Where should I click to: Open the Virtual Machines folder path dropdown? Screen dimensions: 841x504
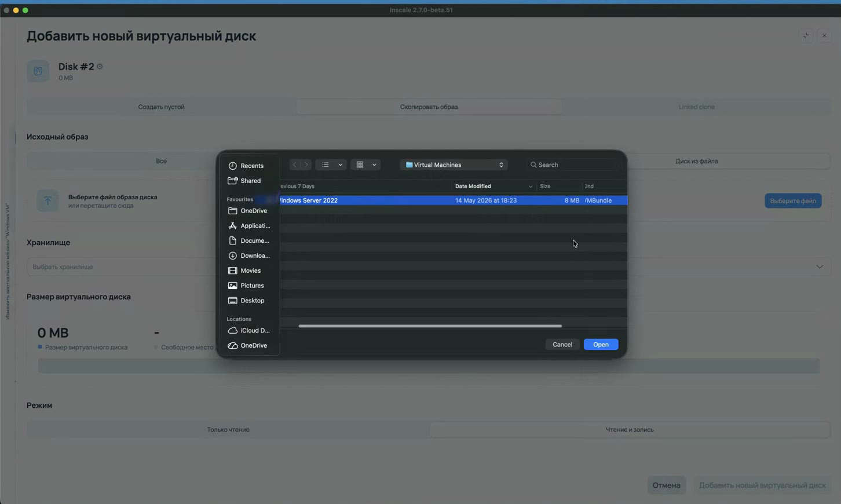[x=454, y=165]
